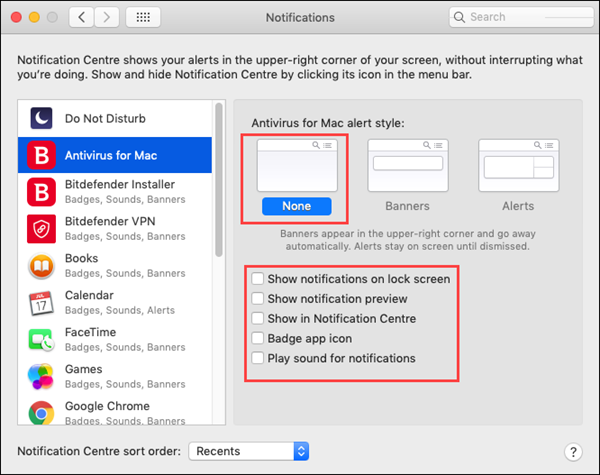This screenshot has width=600, height=475.
Task: Click the Antivirus for Mac app icon
Action: point(41,155)
